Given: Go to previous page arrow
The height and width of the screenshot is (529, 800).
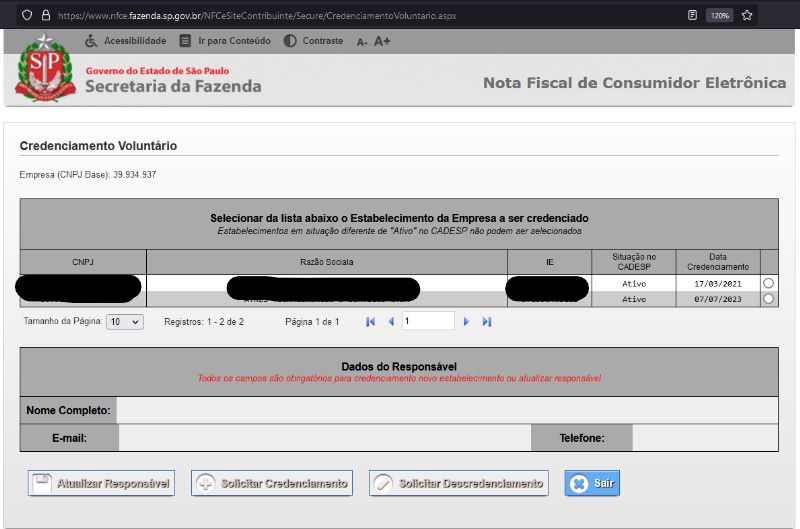Looking at the screenshot, I should (391, 322).
